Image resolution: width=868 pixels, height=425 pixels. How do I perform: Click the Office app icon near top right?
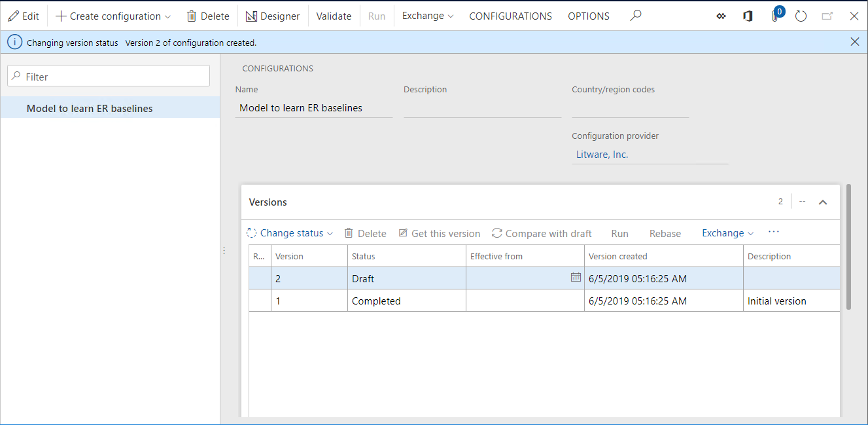pos(748,16)
